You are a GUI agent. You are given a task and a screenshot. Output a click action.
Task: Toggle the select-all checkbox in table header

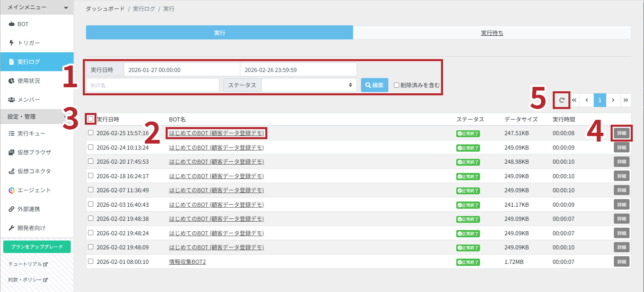click(x=91, y=119)
